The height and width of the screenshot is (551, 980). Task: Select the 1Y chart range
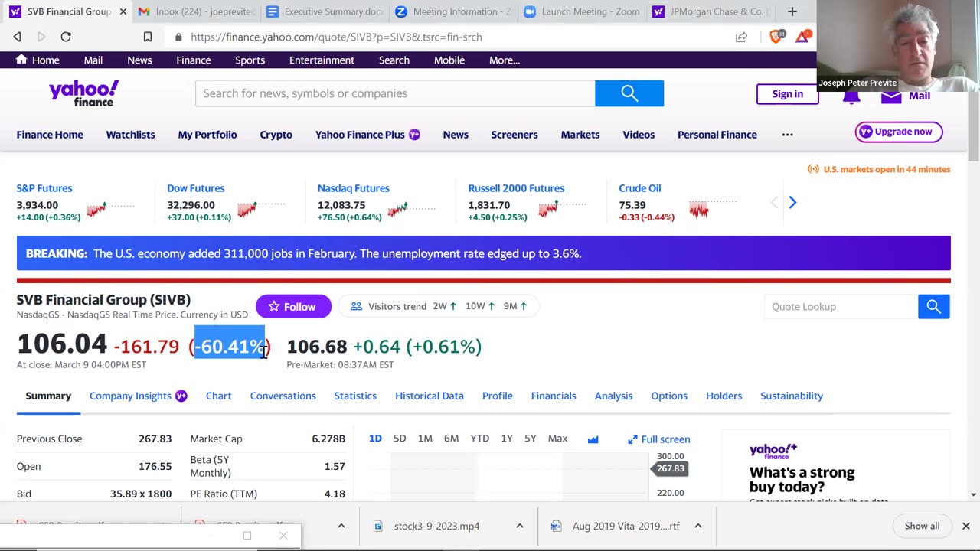click(x=507, y=439)
